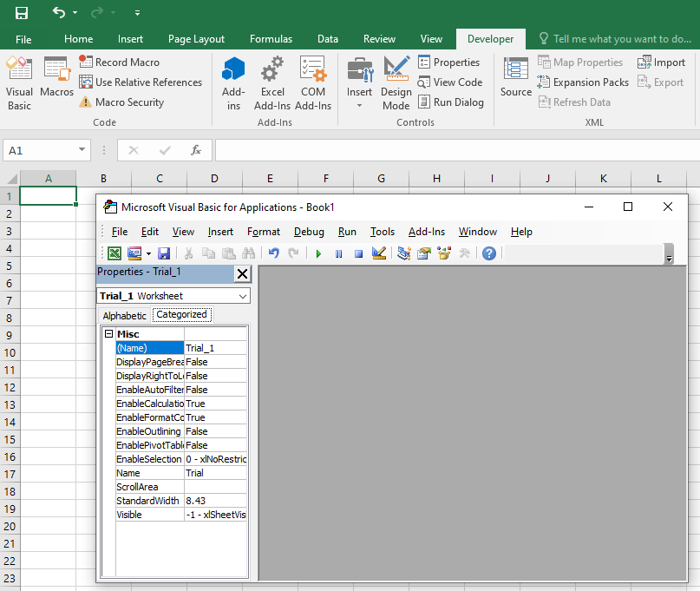Toggle Use Relative References

[x=147, y=82]
